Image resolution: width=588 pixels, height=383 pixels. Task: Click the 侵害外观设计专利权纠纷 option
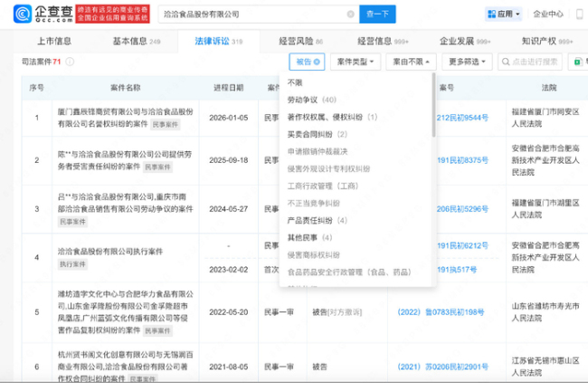[328, 169]
